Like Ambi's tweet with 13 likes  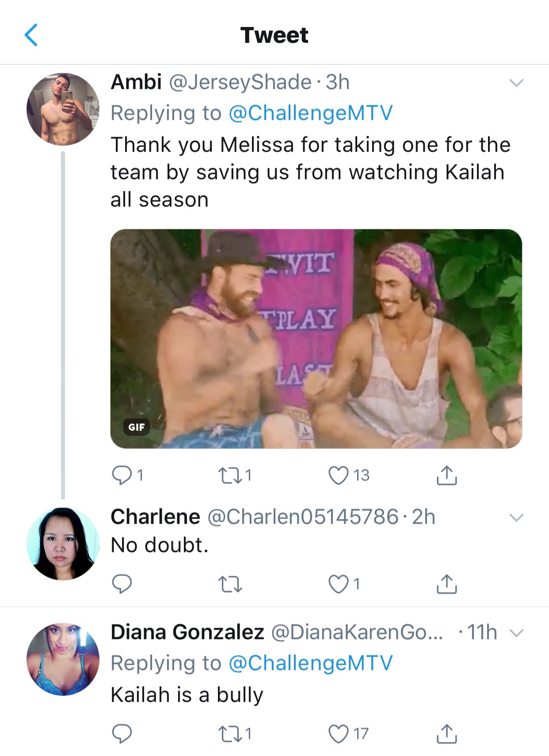coord(339,476)
